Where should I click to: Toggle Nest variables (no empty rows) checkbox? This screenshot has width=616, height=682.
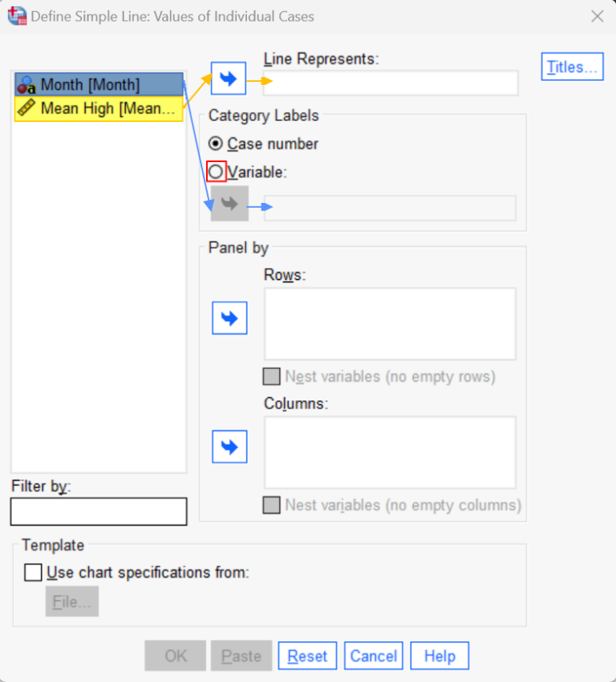272,376
